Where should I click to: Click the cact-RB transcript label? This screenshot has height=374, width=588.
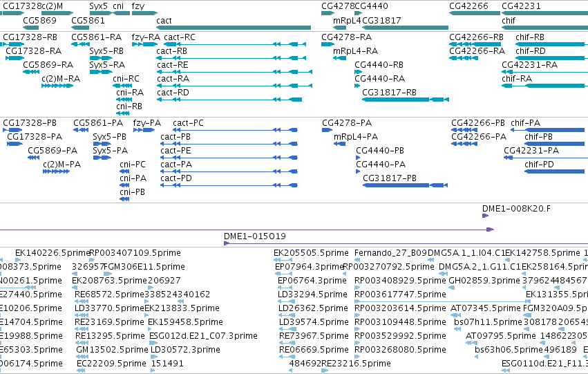pos(172,51)
